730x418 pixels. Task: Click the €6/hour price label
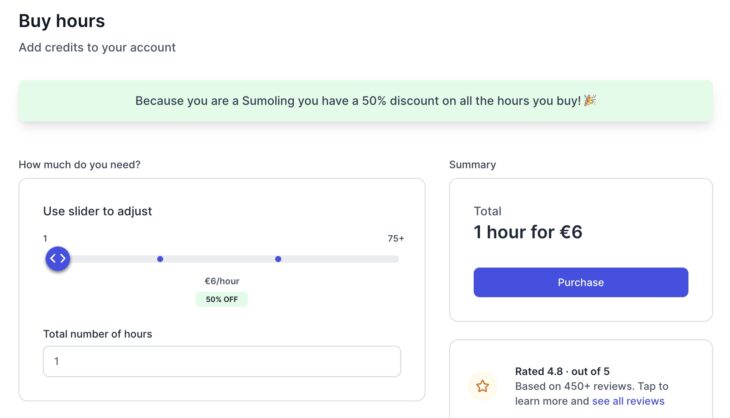[x=222, y=281]
